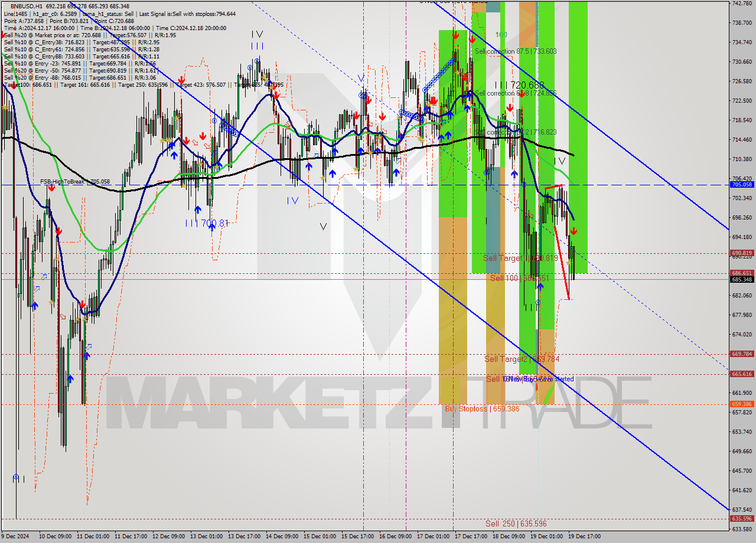This screenshot has height=543, width=756.
Task: Click the '19 Dec 17:00' time axis label
Action: [x=584, y=537]
